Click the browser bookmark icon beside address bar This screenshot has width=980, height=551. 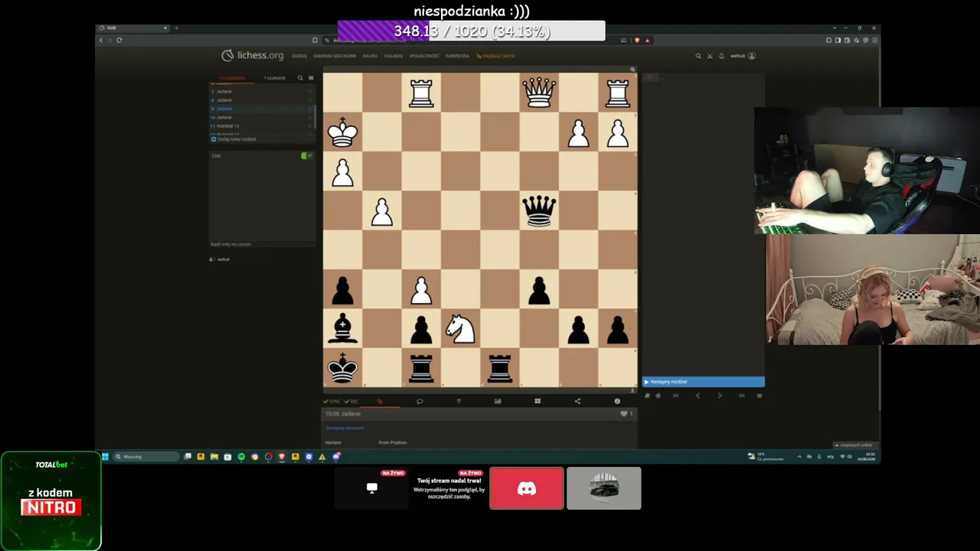click(315, 40)
